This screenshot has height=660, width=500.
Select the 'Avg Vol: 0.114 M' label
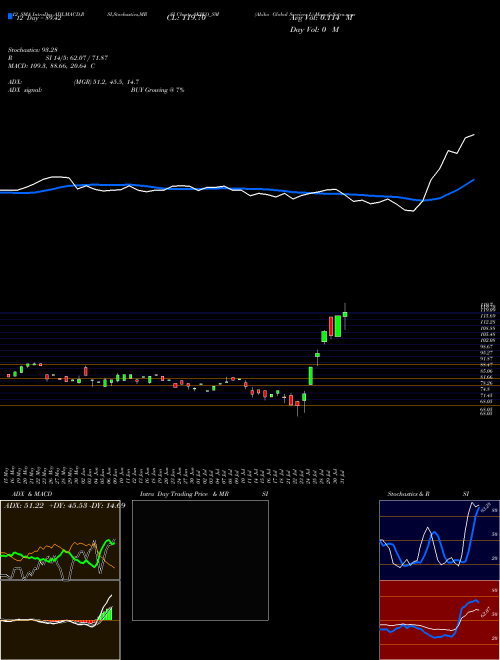pyautogui.click(x=322, y=18)
